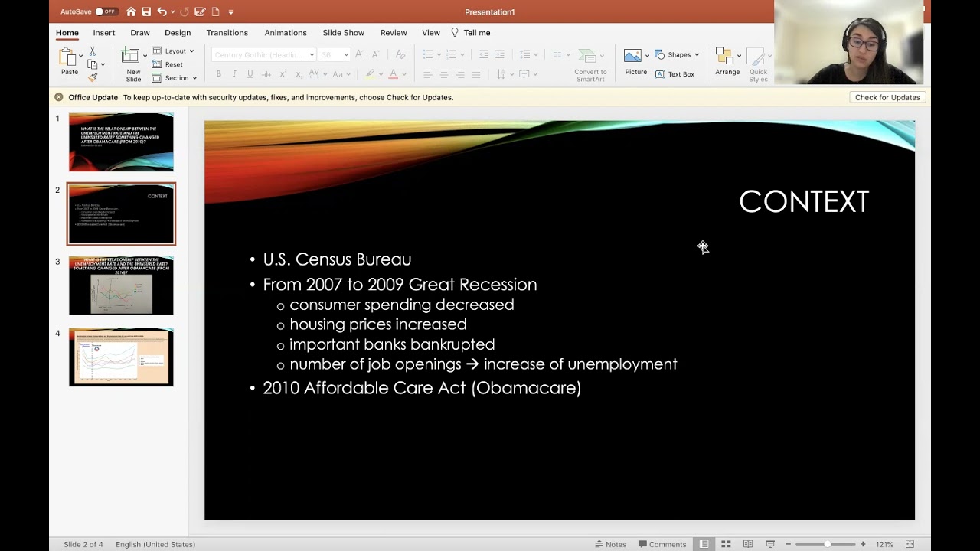Increase the list indent level

tap(500, 54)
